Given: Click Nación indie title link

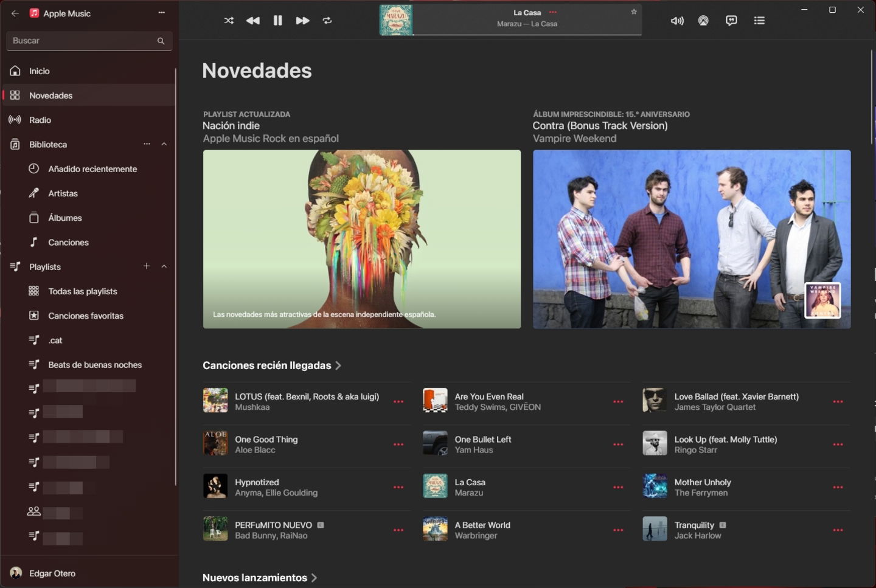Looking at the screenshot, I should pyautogui.click(x=231, y=126).
